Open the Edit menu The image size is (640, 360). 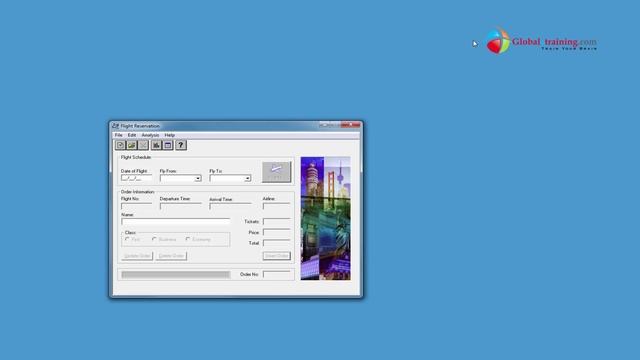(132, 135)
